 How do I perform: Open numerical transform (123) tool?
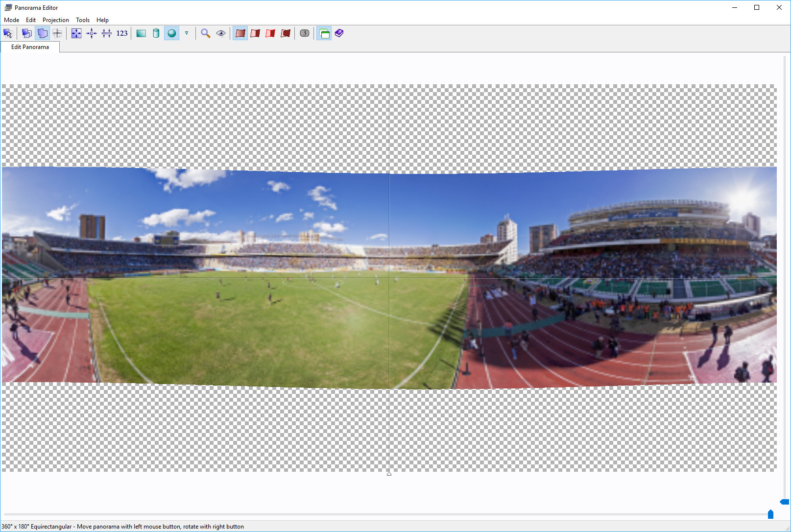pos(122,33)
